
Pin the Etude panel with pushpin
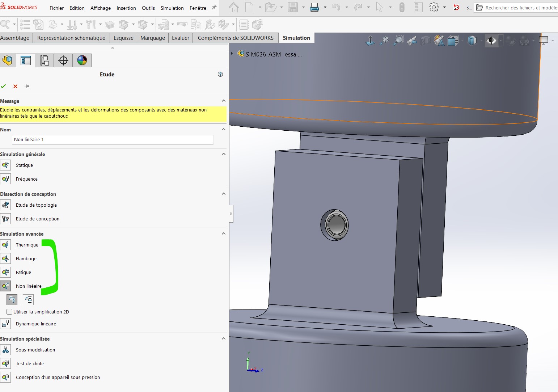(x=27, y=86)
